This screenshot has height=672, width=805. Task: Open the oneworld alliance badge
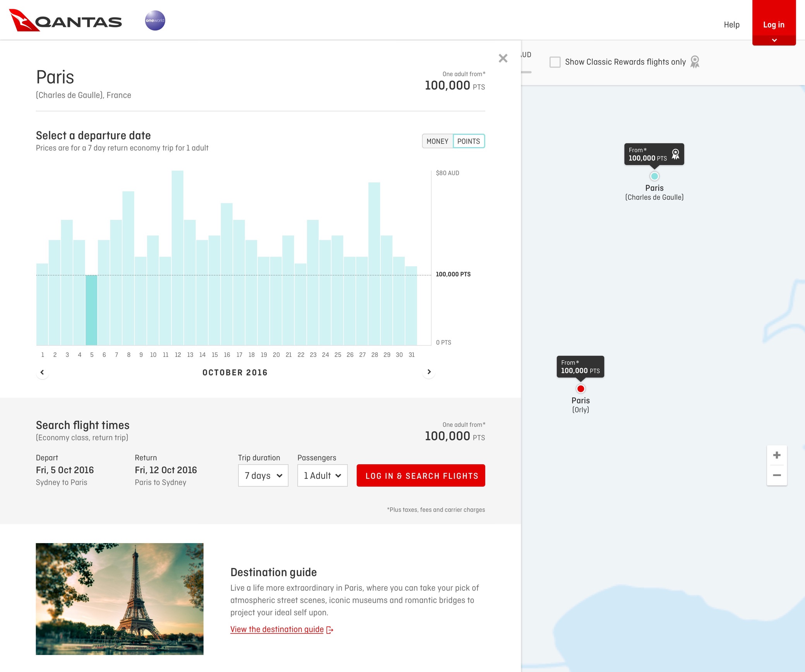pos(155,21)
